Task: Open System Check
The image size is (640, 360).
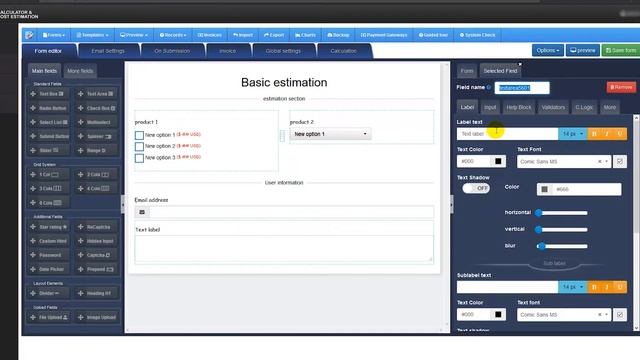Action: pos(478,35)
